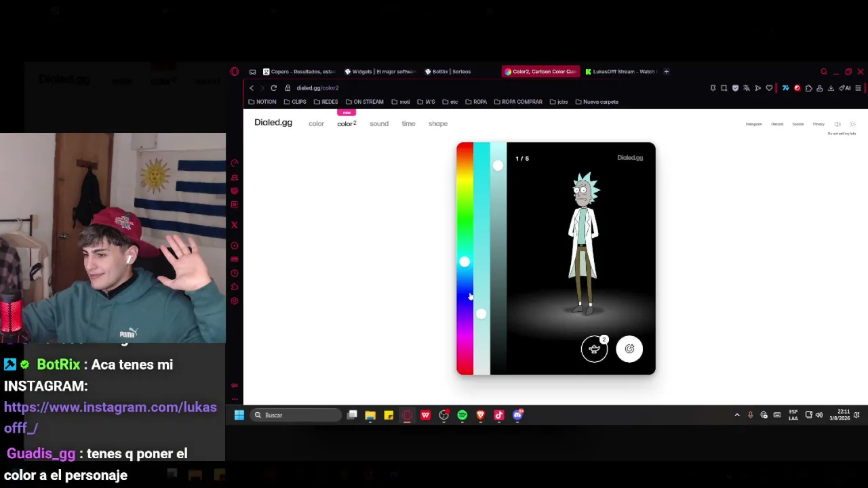The image size is (868, 488).
Task: Open the sound game mode
Action: (379, 124)
